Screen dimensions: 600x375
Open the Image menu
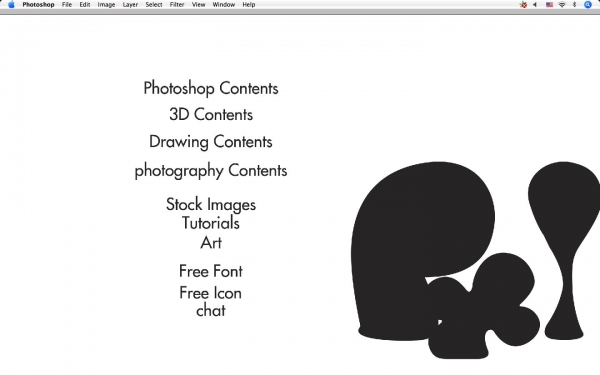coord(106,5)
